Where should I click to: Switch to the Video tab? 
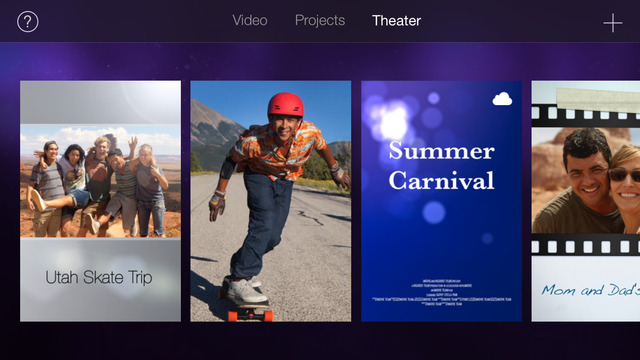point(250,20)
